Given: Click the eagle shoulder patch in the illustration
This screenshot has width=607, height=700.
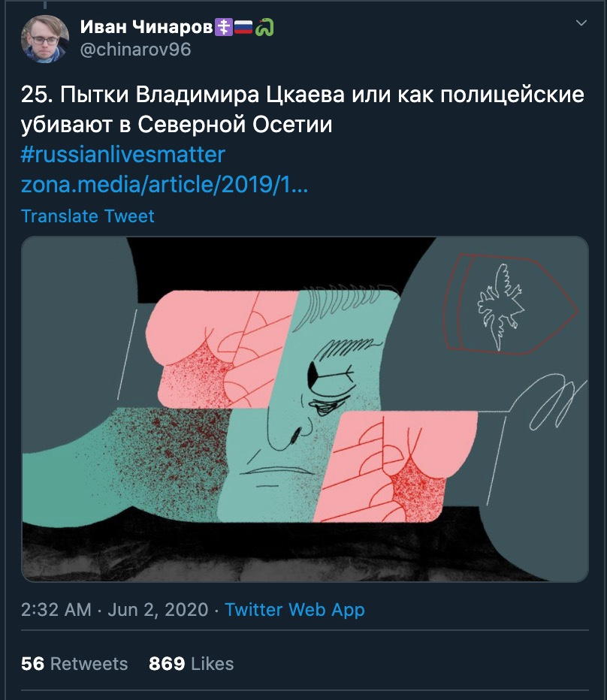Looking at the screenshot, I should click(x=509, y=304).
